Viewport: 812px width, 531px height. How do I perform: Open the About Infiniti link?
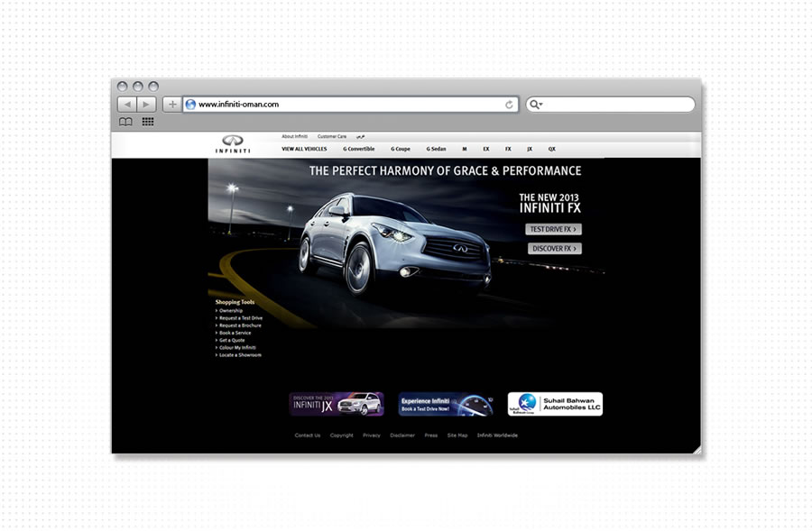coord(295,137)
